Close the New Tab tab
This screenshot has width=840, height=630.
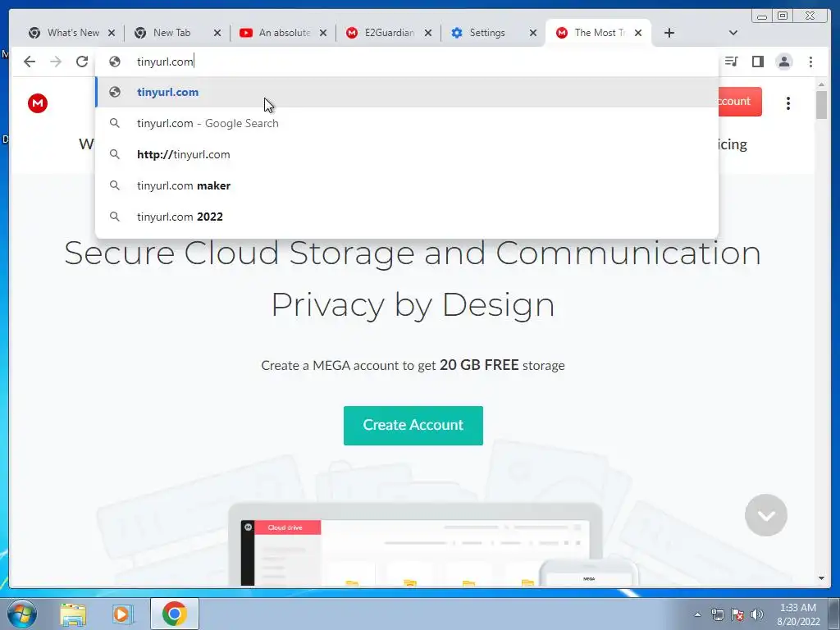point(217,33)
